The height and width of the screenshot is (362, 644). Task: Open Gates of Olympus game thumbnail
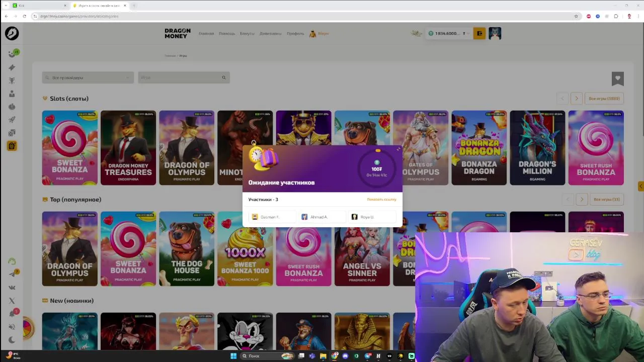pos(421,148)
